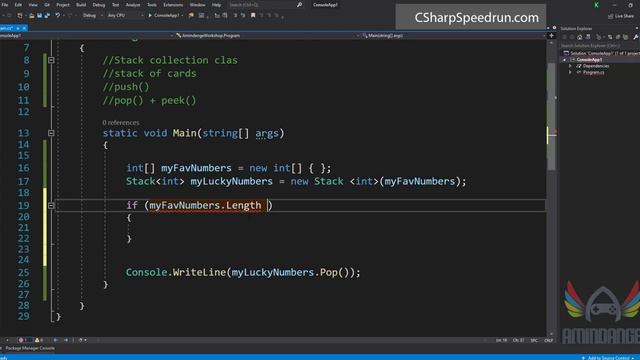
Task: Click the Open File folder icon
Action: (31, 16)
